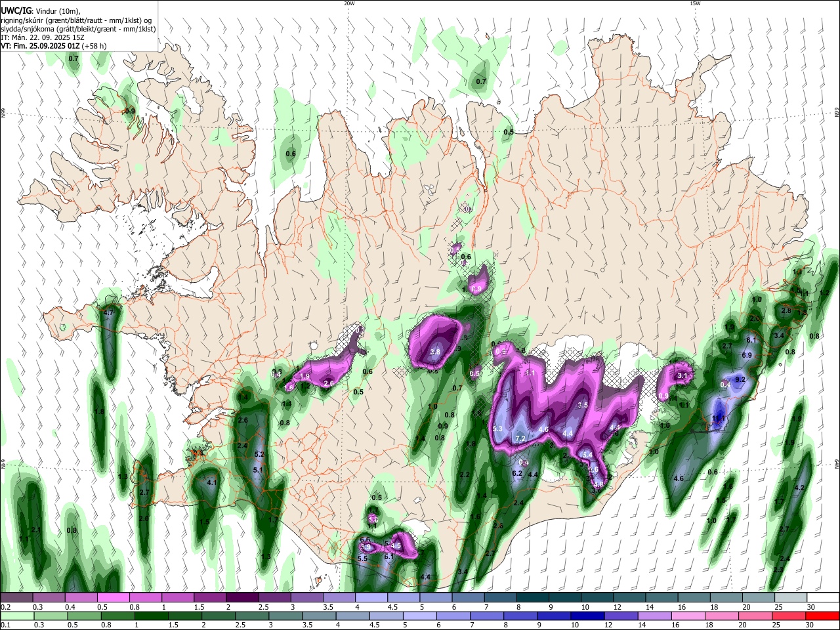Click the 5.2 value in southwest Iceland
Screen dimensions: 840x630
tap(259, 454)
